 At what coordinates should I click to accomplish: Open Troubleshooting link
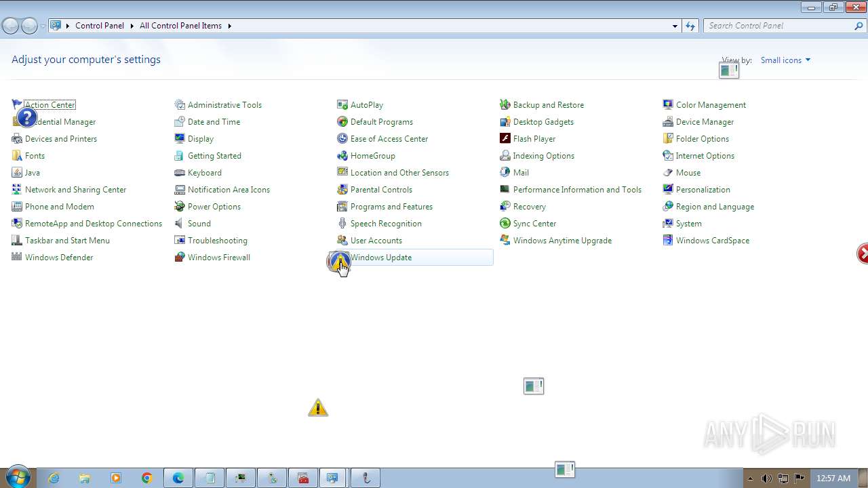(218, 241)
